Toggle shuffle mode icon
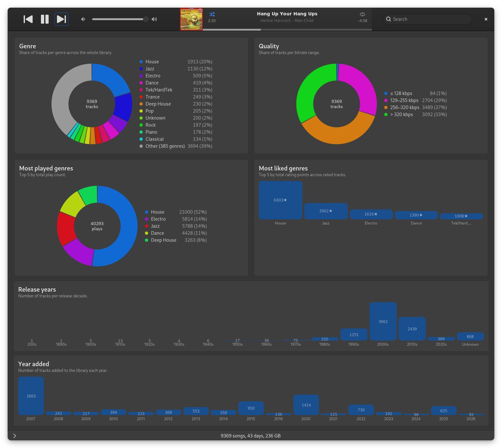 click(x=212, y=14)
